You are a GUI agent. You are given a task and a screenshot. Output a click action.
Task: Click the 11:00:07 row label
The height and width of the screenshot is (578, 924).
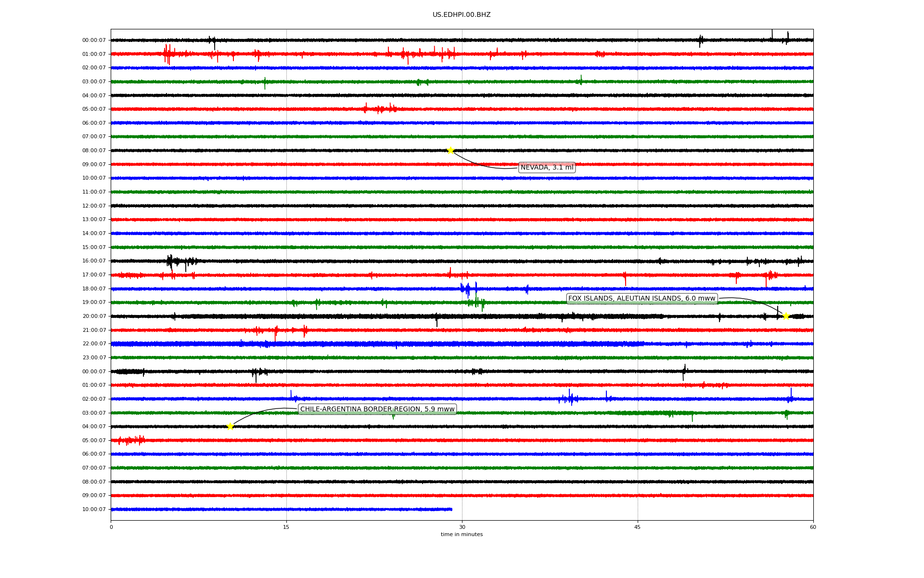[94, 192]
